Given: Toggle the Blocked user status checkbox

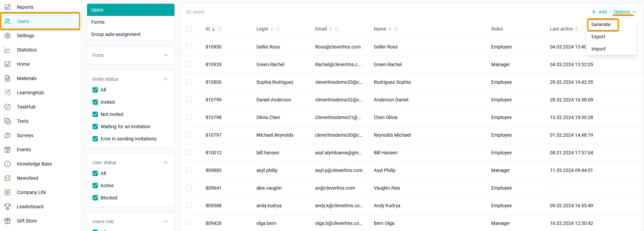Looking at the screenshot, I should pos(95,198).
